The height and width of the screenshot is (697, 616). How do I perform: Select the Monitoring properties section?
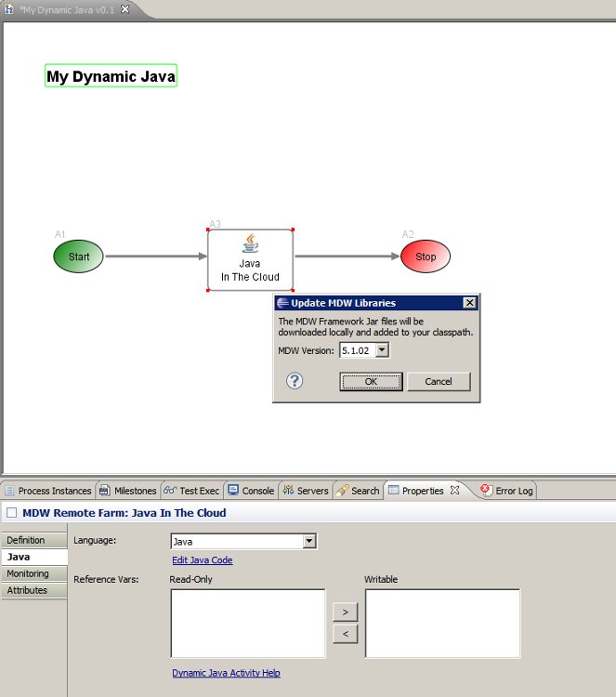pyautogui.click(x=34, y=573)
